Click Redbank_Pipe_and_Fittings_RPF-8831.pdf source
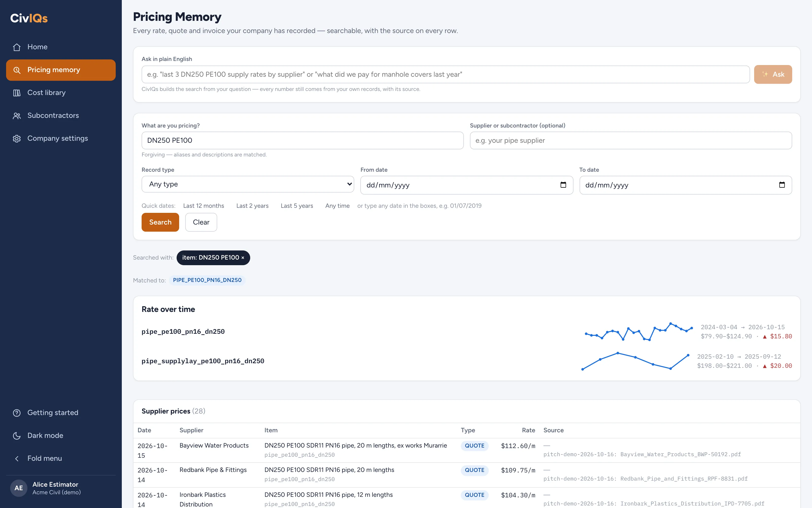Image resolution: width=812 pixels, height=508 pixels. pos(684,479)
